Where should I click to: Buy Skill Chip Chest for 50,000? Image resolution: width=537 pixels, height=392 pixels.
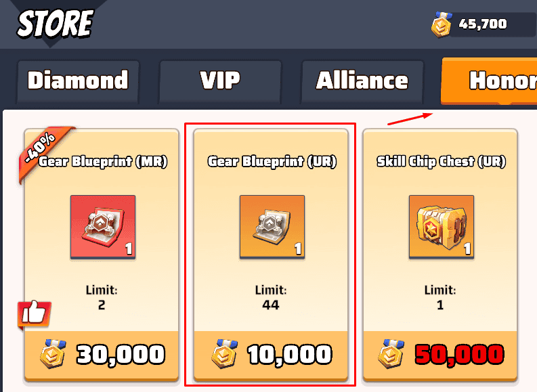tap(440, 355)
